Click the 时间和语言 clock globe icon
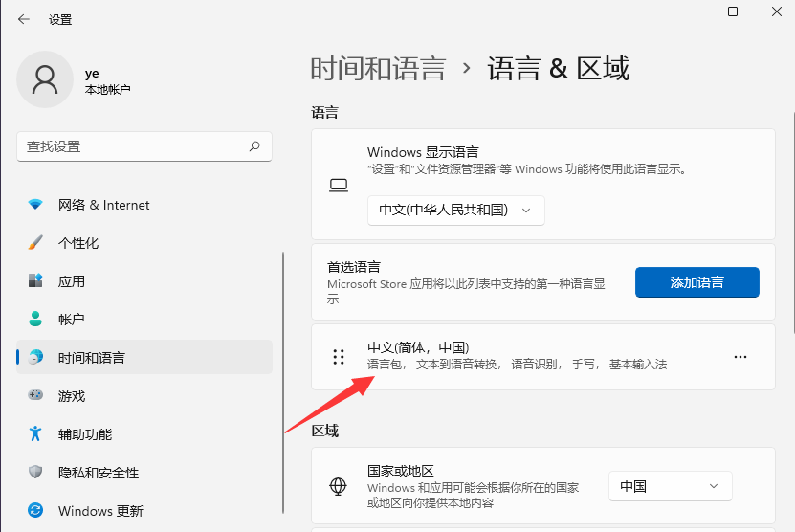 click(x=35, y=357)
